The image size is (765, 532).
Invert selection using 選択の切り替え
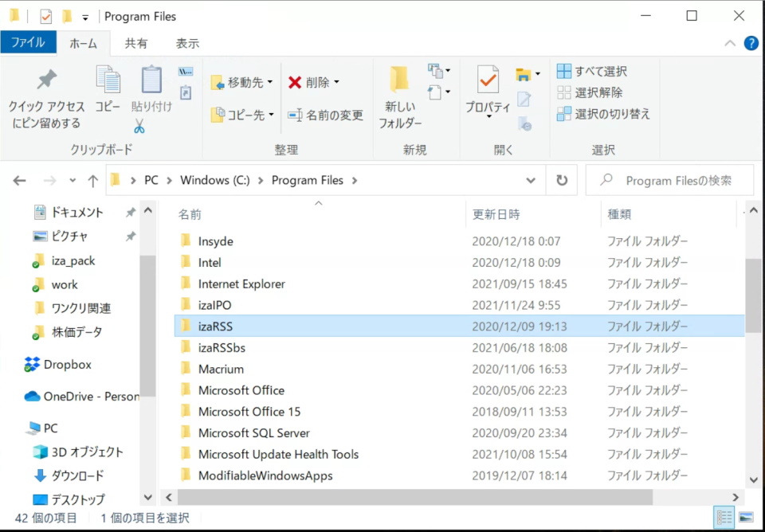pyautogui.click(x=604, y=114)
